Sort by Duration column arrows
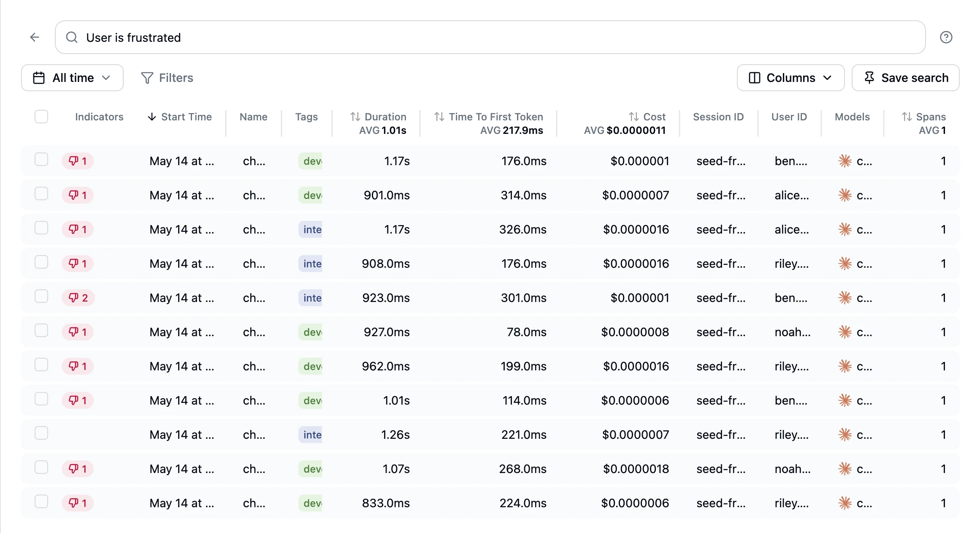Screen dimensions: 980x533 coord(355,117)
